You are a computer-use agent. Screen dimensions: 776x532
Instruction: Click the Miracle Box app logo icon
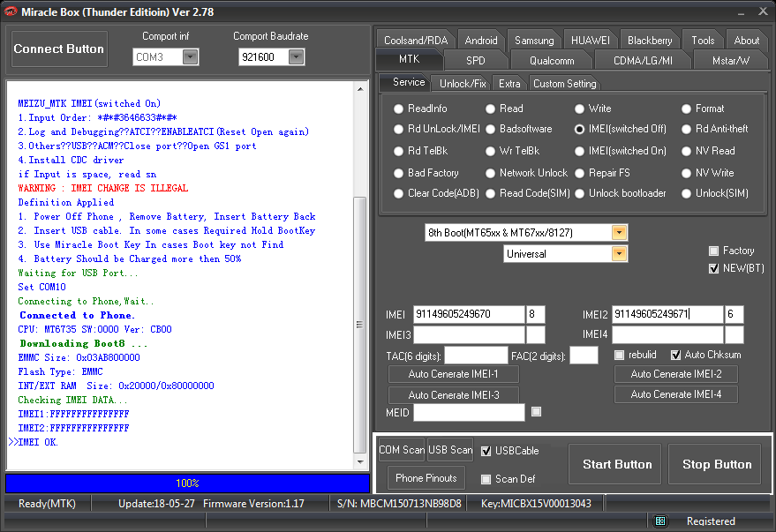(10, 11)
